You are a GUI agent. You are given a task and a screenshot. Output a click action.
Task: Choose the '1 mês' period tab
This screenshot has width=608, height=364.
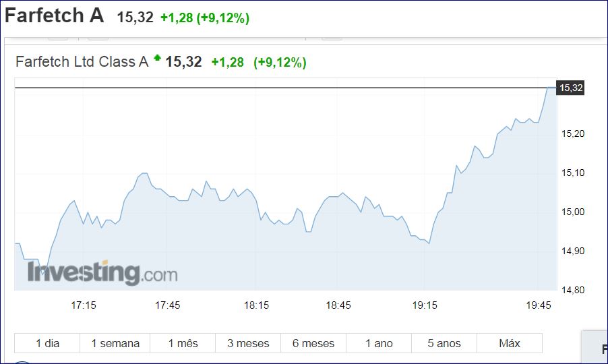point(183,343)
